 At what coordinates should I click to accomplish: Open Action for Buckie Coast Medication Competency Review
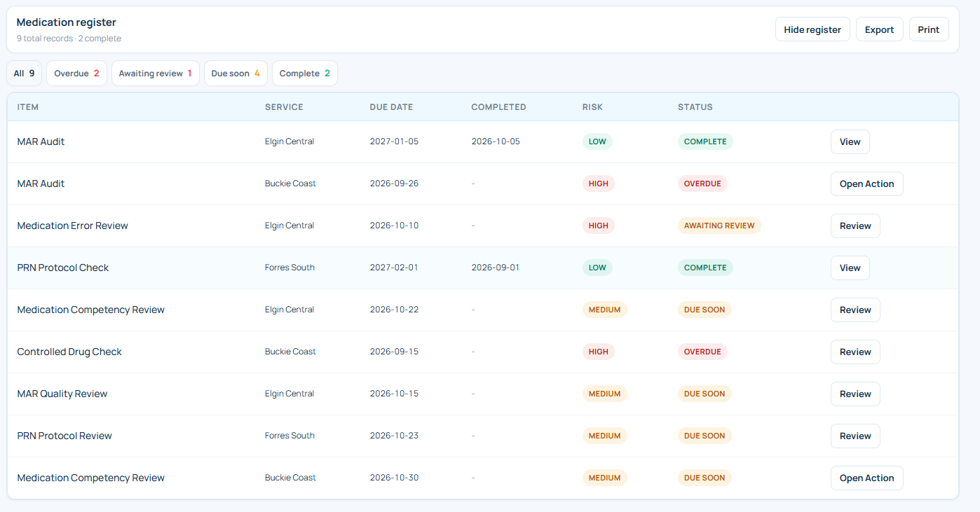click(x=866, y=478)
